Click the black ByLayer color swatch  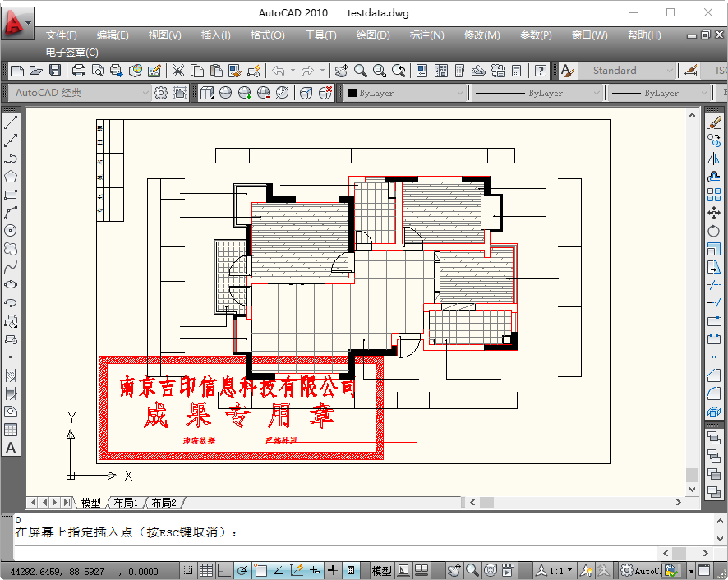click(x=352, y=93)
